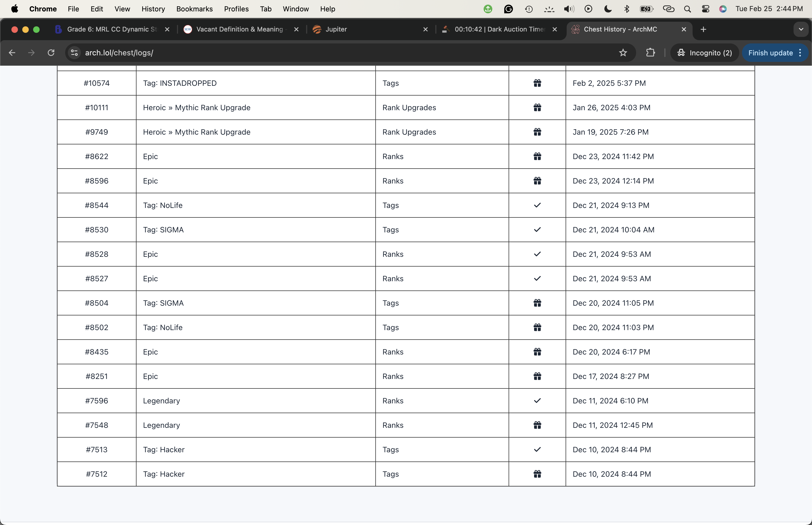View site information icon in address bar
This screenshot has width=812, height=525.
click(74, 53)
